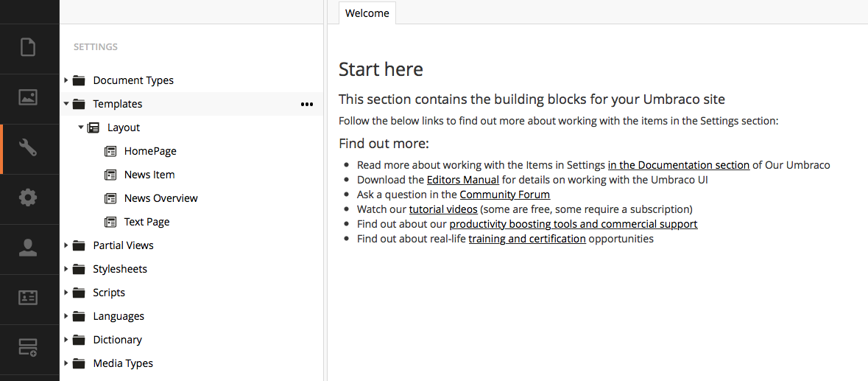Select the News Item template label
The image size is (868, 381).
(x=149, y=175)
